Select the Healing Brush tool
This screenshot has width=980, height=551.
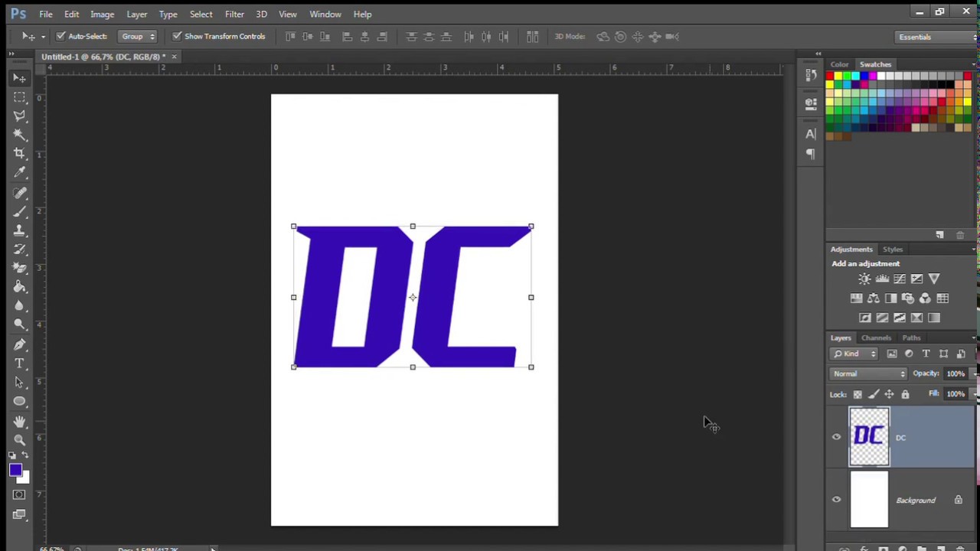tap(20, 193)
